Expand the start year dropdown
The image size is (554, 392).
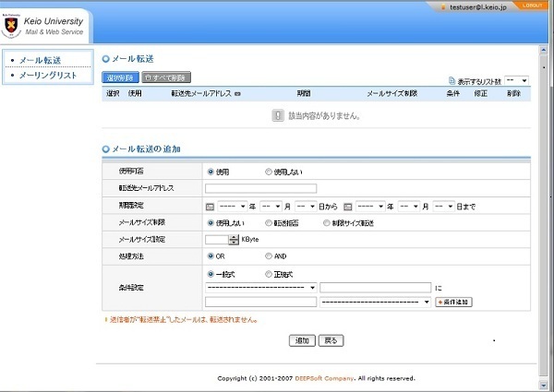231,206
